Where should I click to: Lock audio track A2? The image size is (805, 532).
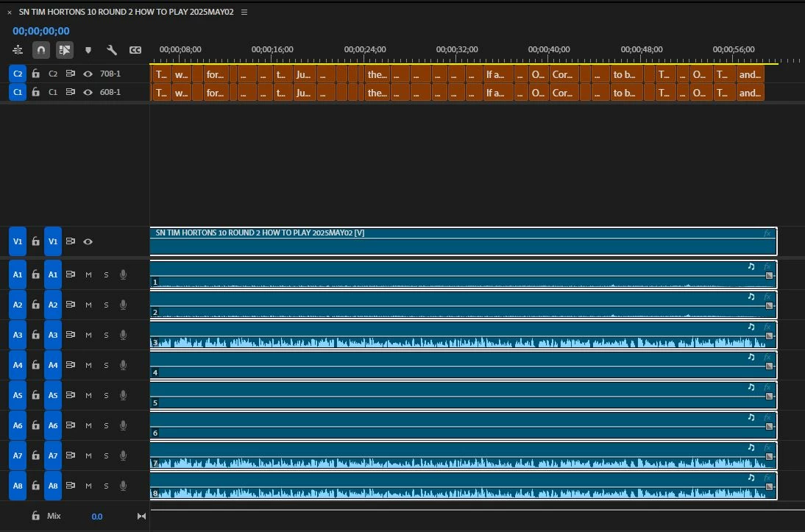35,305
